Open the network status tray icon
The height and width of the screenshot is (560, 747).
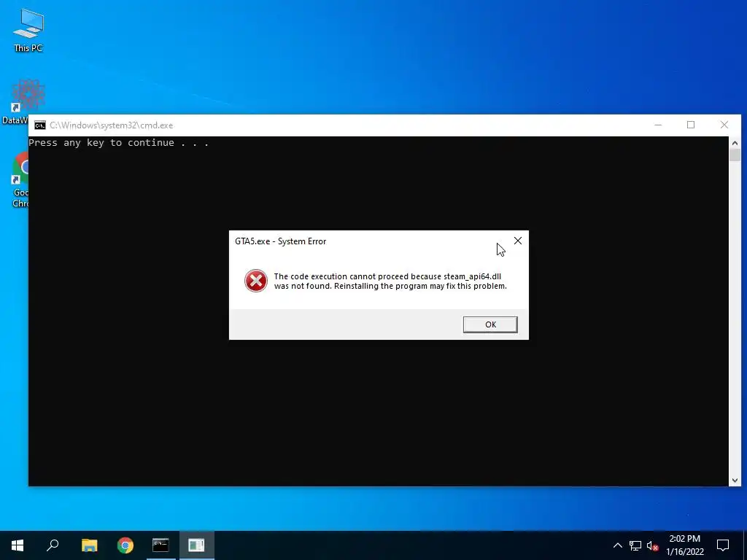click(x=635, y=545)
